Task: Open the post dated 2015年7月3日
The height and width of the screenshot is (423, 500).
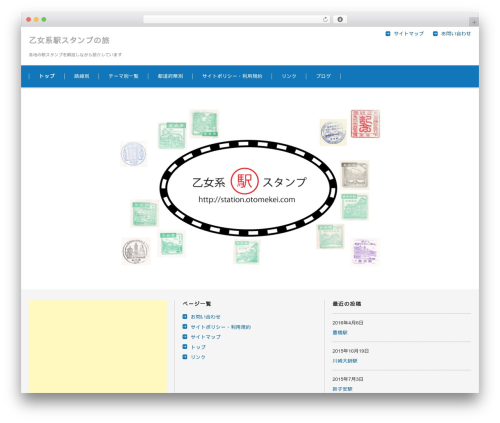Action: pyautogui.click(x=342, y=389)
